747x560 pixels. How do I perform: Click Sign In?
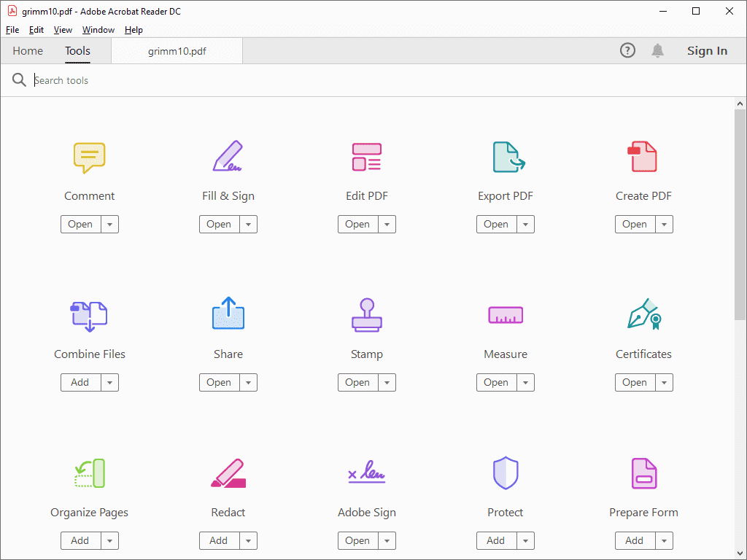pyautogui.click(x=707, y=50)
